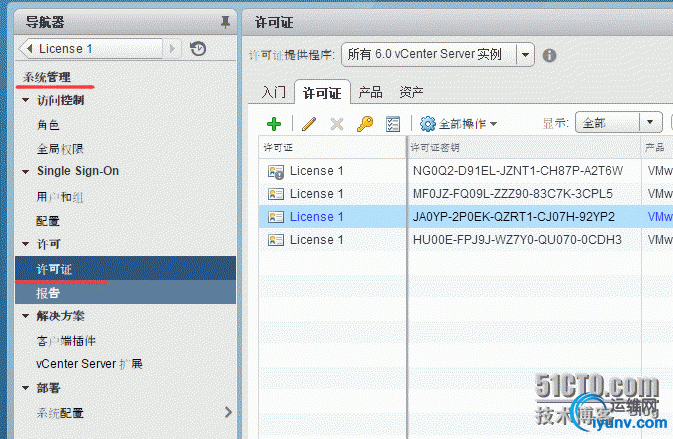
Task: Open 配置 under Single Sign-On
Action: click(x=48, y=221)
